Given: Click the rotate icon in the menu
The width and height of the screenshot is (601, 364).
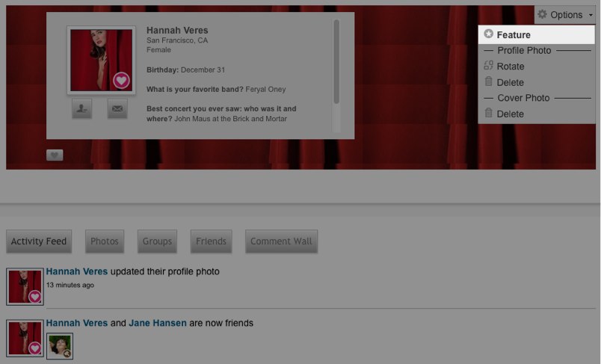Looking at the screenshot, I should pyautogui.click(x=488, y=66).
